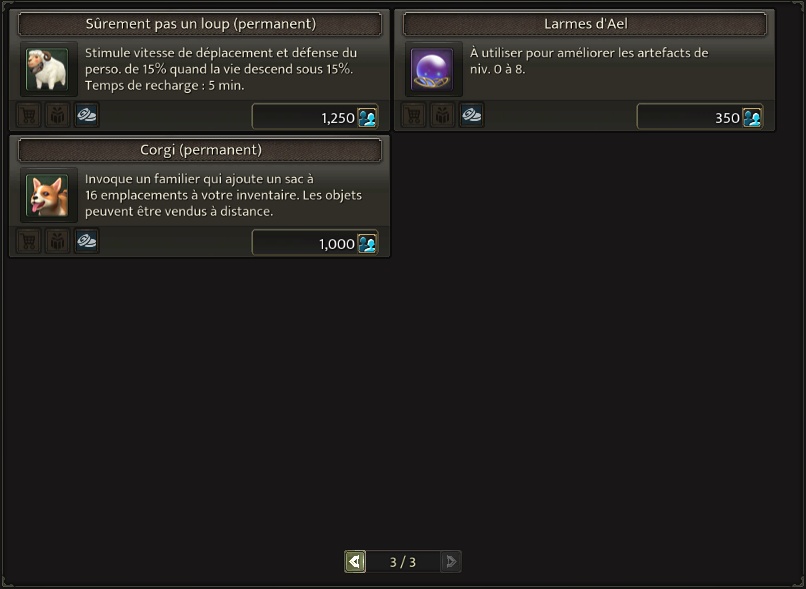Select the coins icon under Corgi item
Screen dimensions: 806x589
point(86,241)
